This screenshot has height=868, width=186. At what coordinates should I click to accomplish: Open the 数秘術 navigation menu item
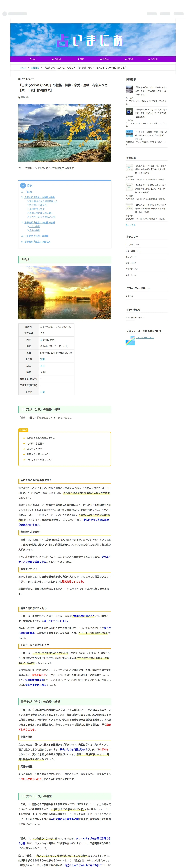coord(129,59)
